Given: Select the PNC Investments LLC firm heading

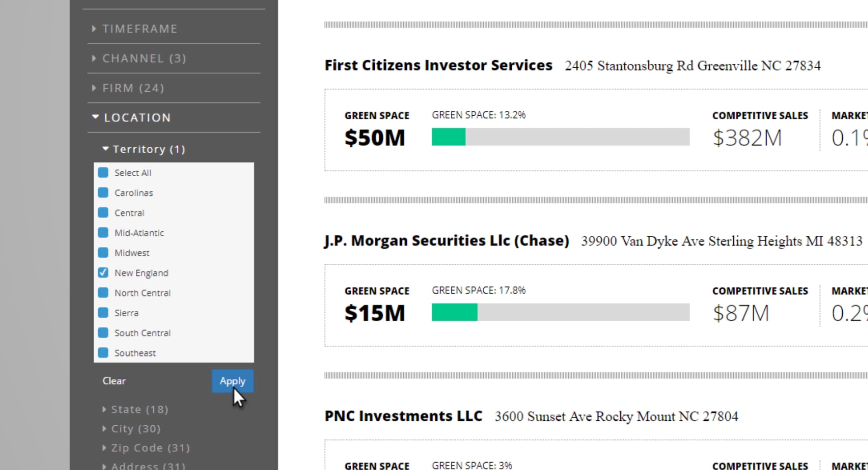Looking at the screenshot, I should coord(403,416).
